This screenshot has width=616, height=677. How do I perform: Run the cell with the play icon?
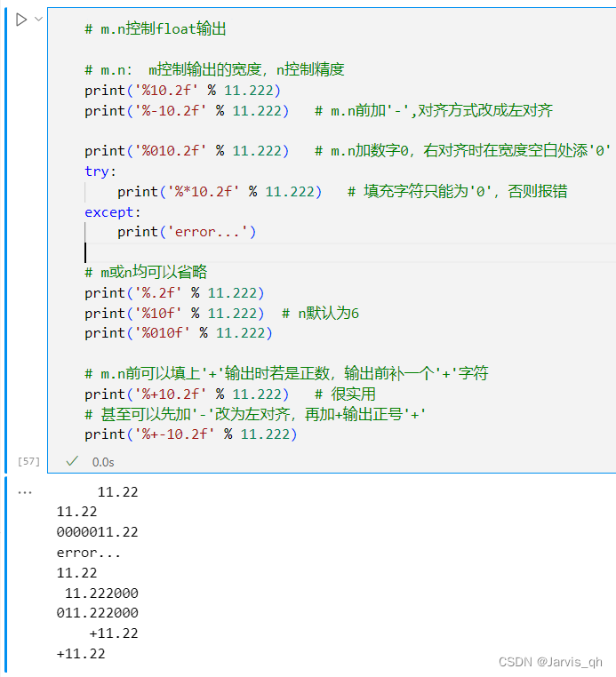pyautogui.click(x=20, y=20)
